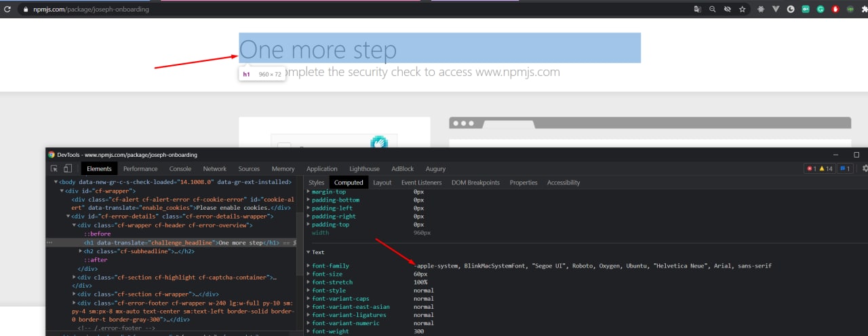Viewport: 868px width, 336px height.
Task: Expand the h2 cf-subheadline node
Action: click(81, 251)
